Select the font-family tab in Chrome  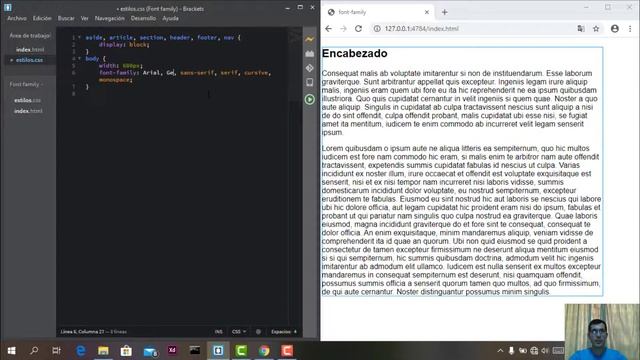pos(378,12)
